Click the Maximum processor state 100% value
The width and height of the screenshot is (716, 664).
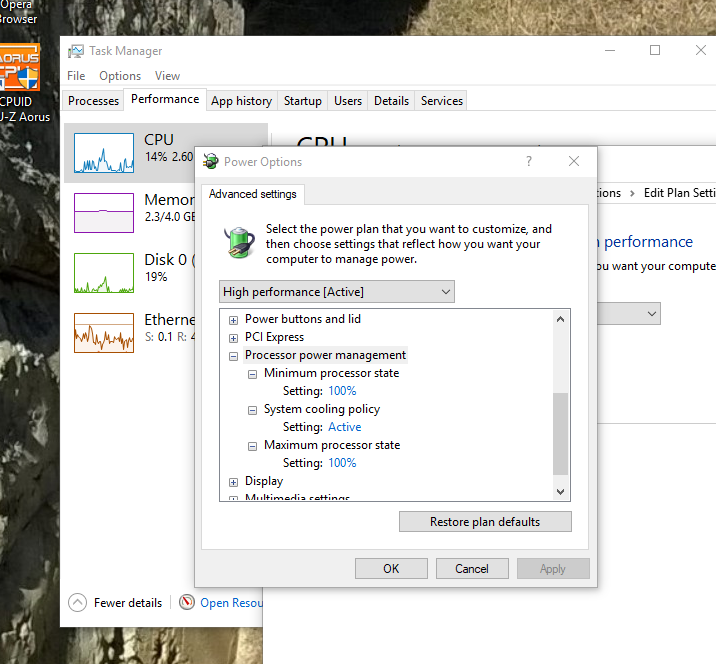(342, 463)
